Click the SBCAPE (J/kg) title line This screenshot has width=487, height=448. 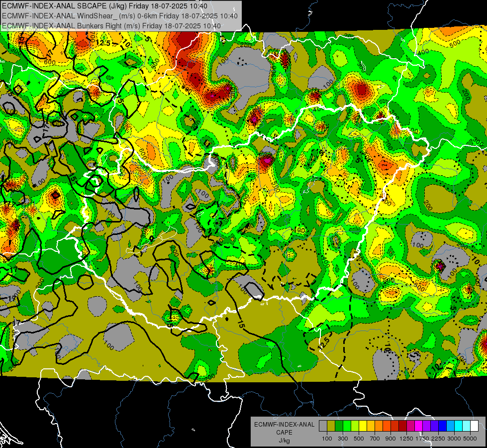click(x=104, y=6)
